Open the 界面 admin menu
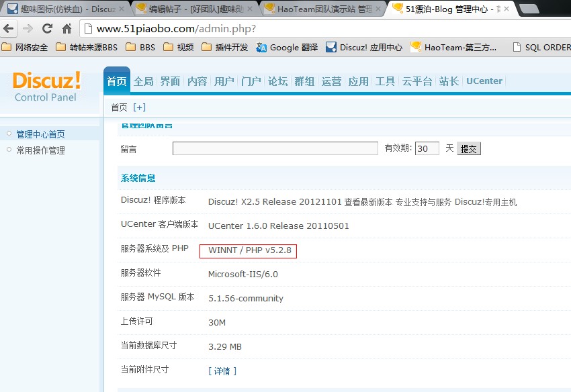The width and height of the screenshot is (571, 392). [x=170, y=81]
